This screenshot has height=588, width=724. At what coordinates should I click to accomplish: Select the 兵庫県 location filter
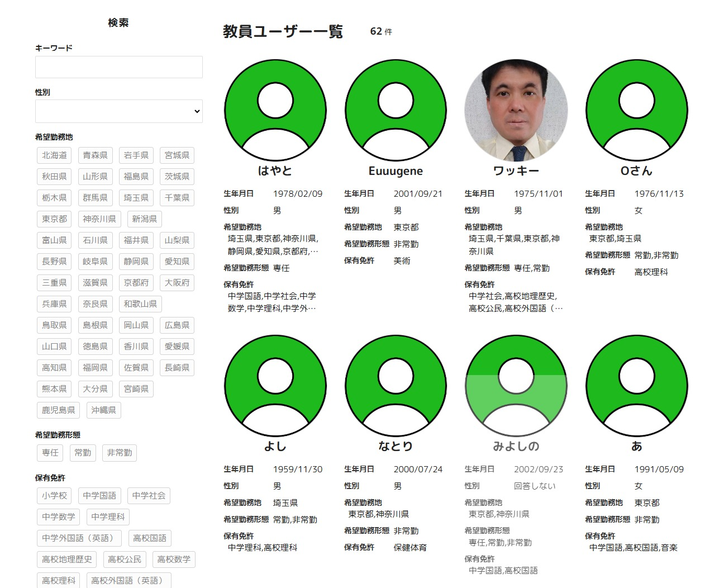tap(54, 304)
